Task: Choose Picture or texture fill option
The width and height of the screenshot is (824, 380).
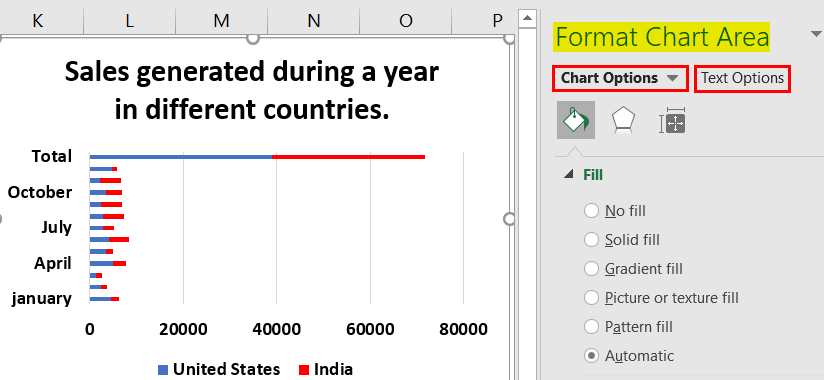Action: pos(592,297)
